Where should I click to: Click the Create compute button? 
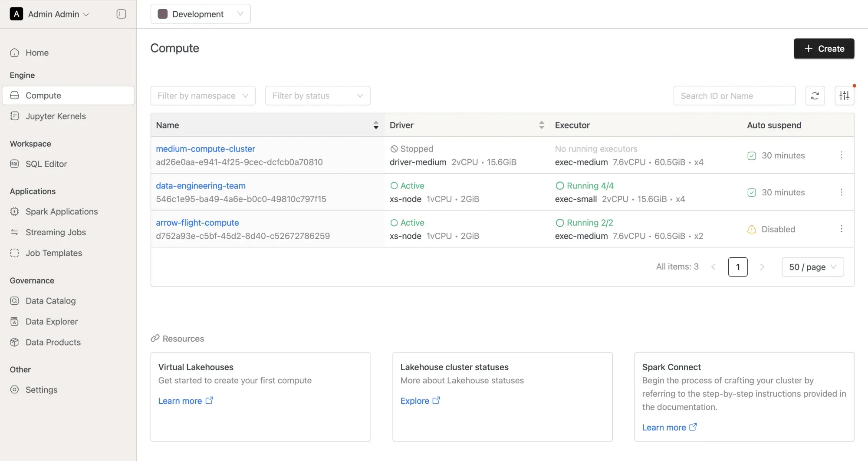coord(823,49)
